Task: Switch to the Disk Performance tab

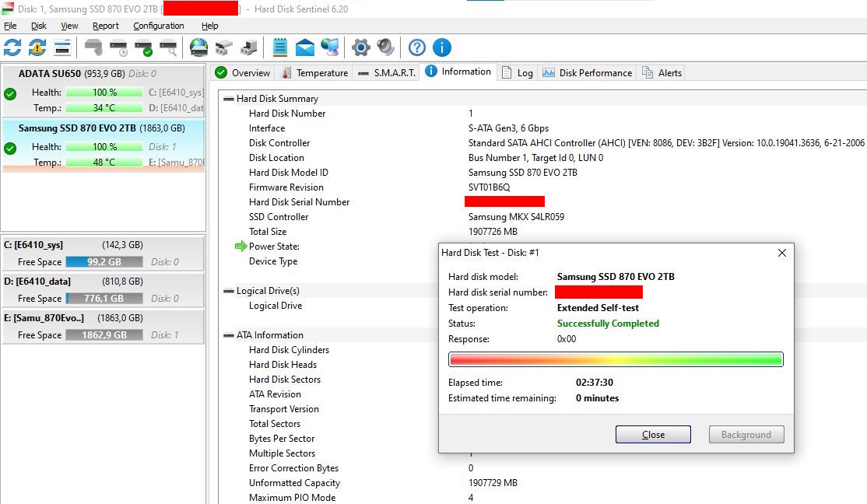Action: [588, 72]
